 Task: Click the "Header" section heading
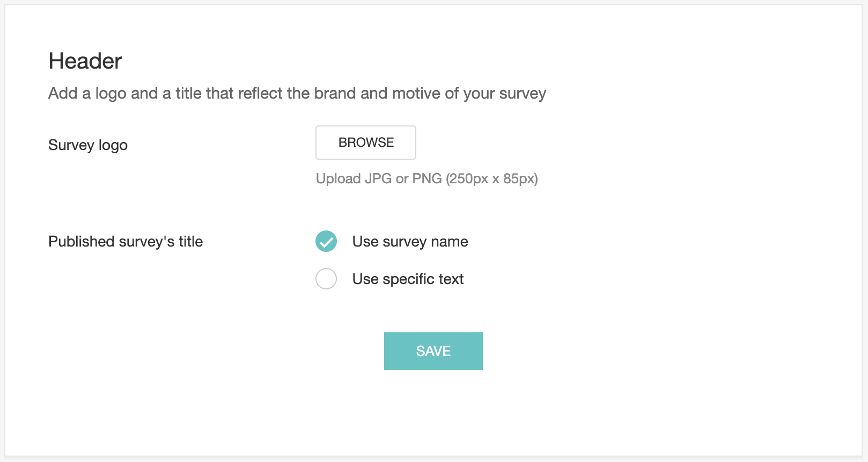pyautogui.click(x=85, y=61)
